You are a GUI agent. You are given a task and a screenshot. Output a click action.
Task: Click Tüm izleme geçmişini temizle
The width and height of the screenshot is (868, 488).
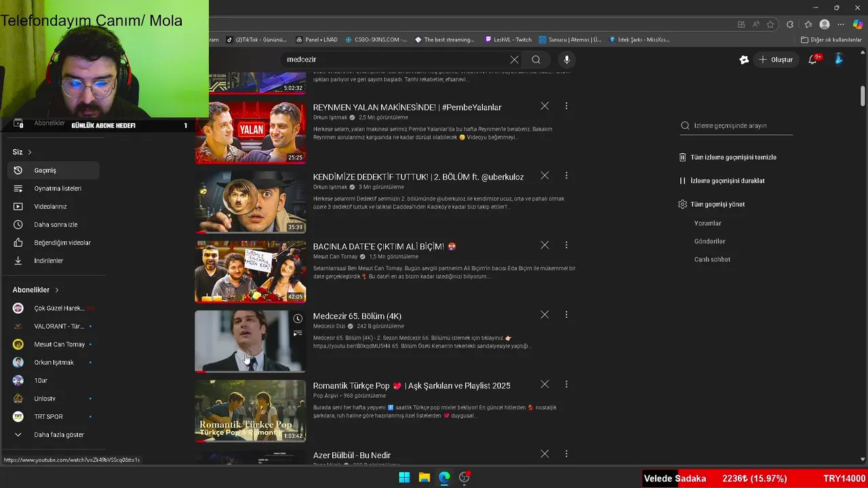728,157
